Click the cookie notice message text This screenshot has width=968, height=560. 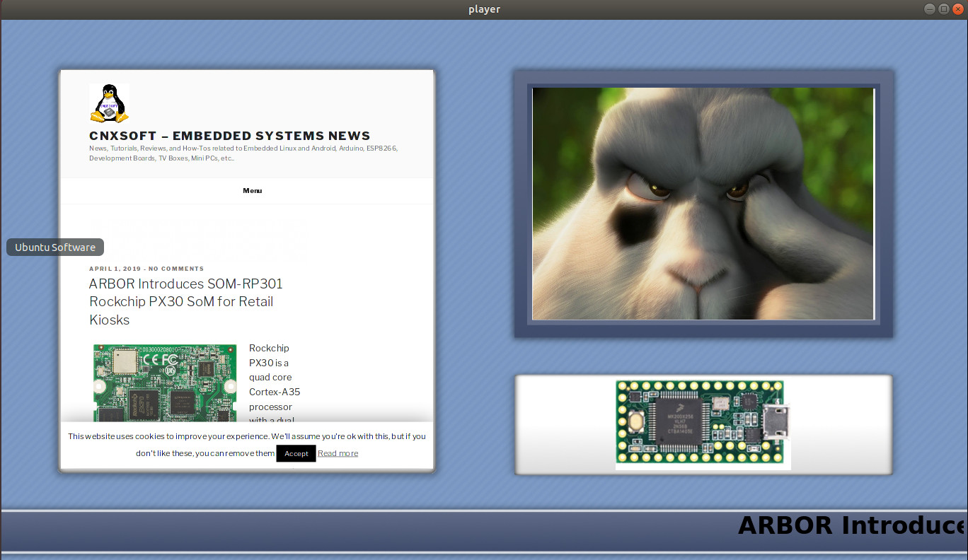coord(247,444)
